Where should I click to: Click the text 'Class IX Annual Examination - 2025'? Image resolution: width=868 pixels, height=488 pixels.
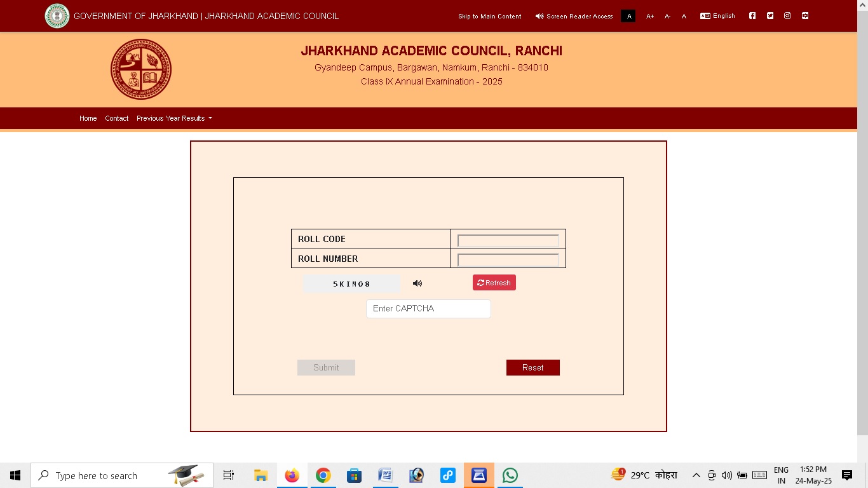click(431, 81)
